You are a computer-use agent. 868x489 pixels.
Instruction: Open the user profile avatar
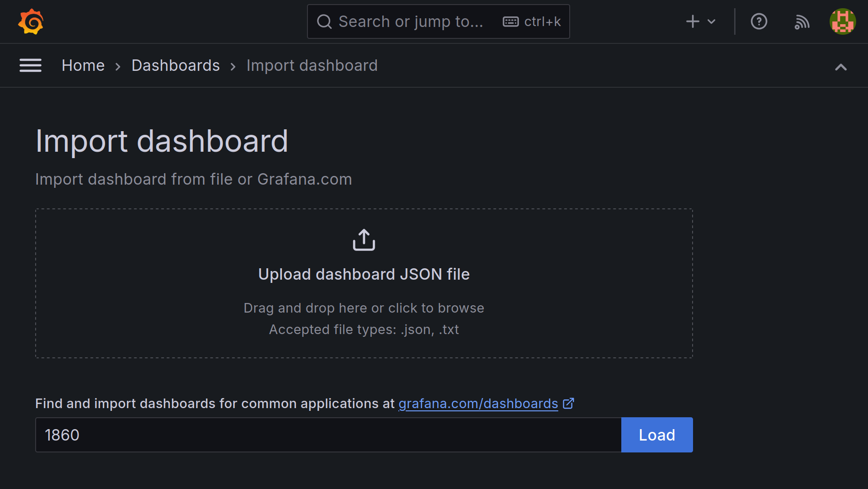[842, 21]
